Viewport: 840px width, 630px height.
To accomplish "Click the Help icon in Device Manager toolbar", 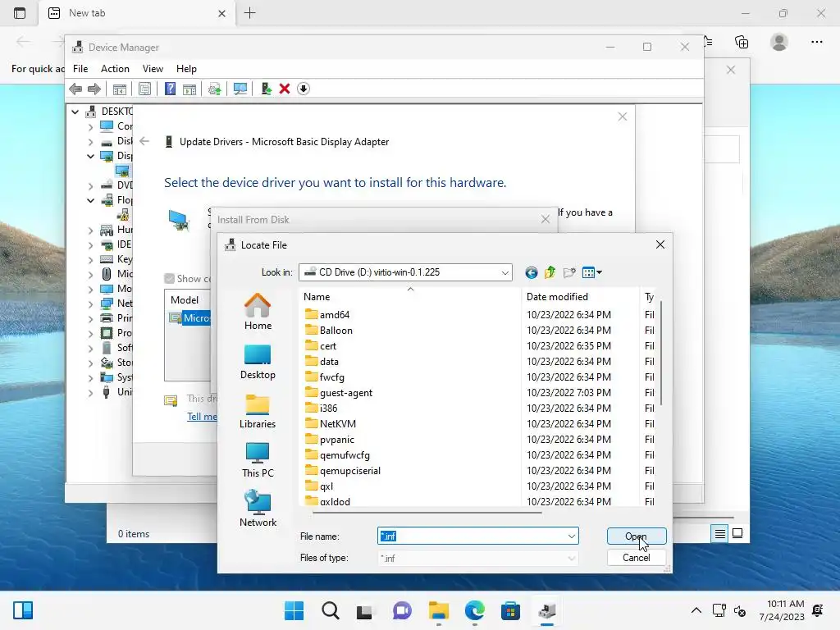I will click(170, 89).
